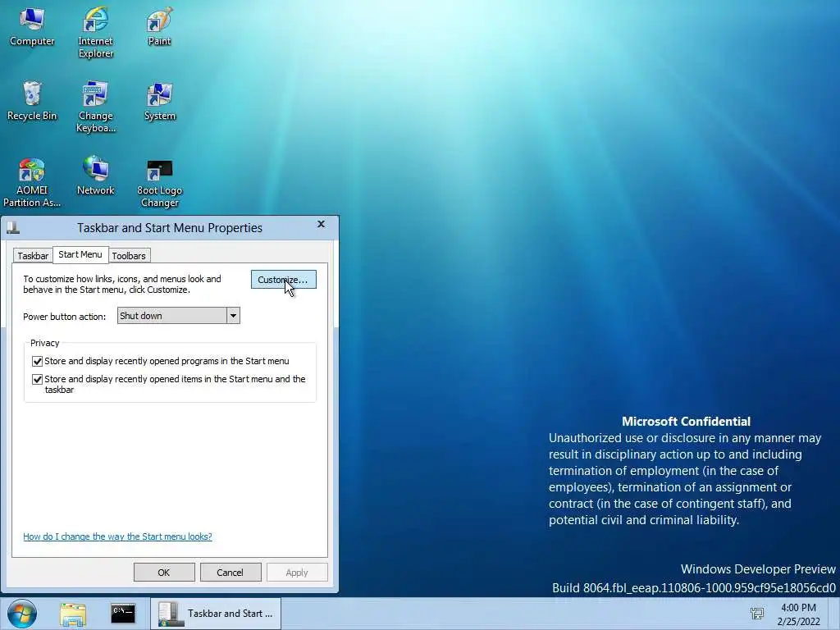The image size is (840, 630).
Task: Switch to the Taskbar tab
Action: 33,256
